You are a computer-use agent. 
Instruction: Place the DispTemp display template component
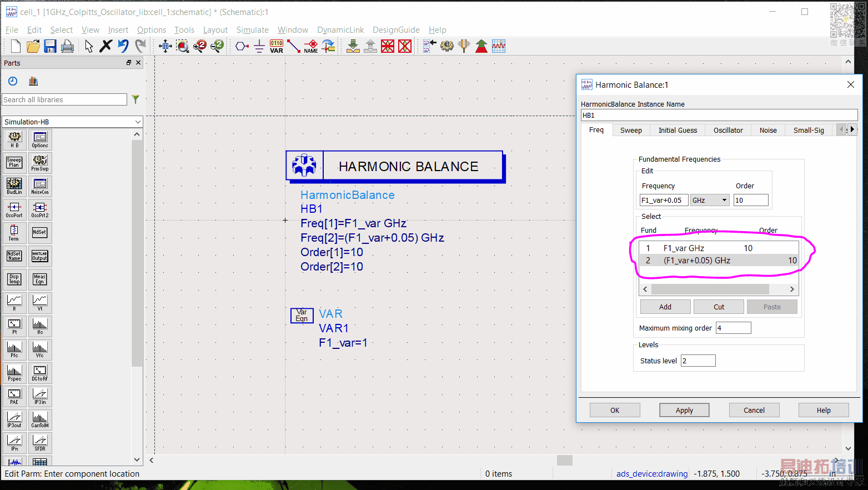(x=14, y=279)
